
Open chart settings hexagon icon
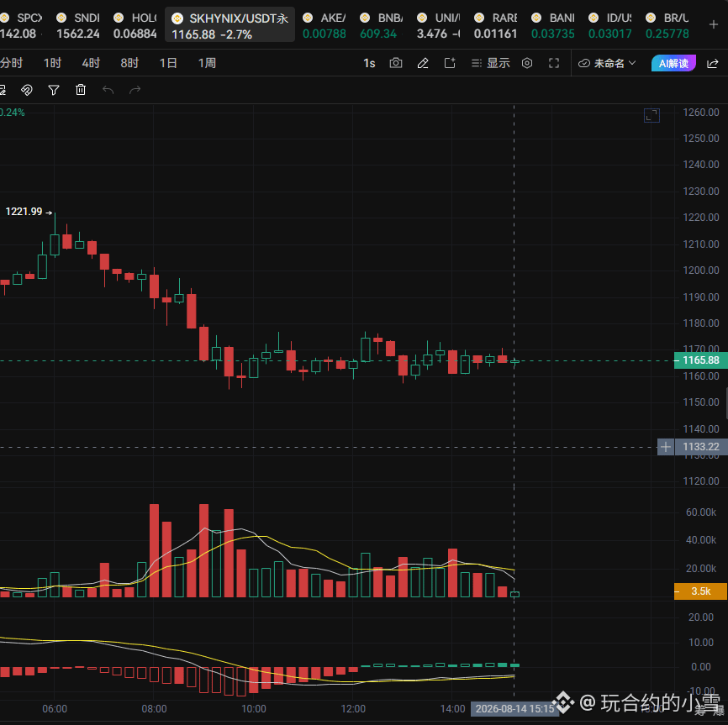(527, 63)
